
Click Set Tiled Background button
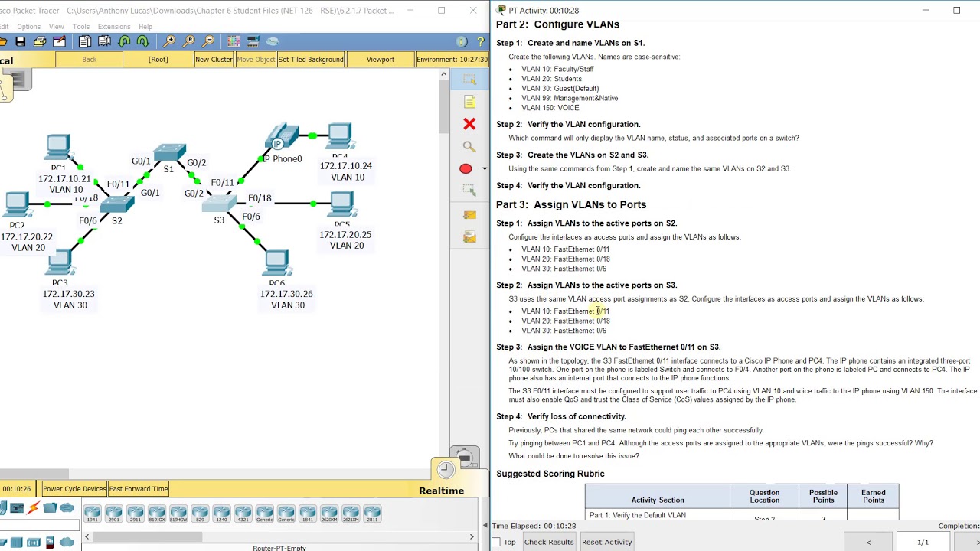click(311, 60)
